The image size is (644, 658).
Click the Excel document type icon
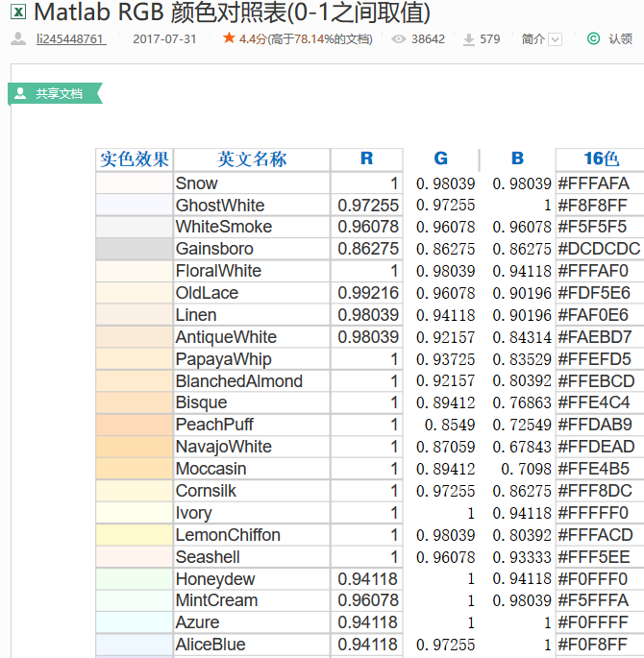[18, 12]
